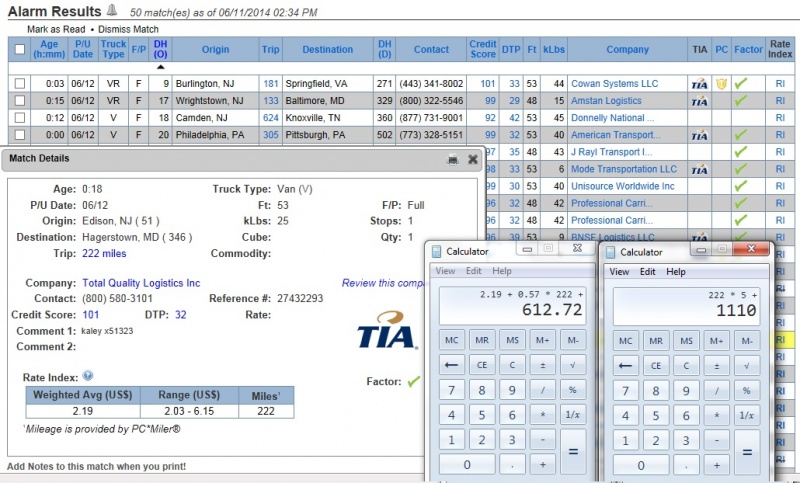Open the Rate Index help icon

[x=88, y=376]
